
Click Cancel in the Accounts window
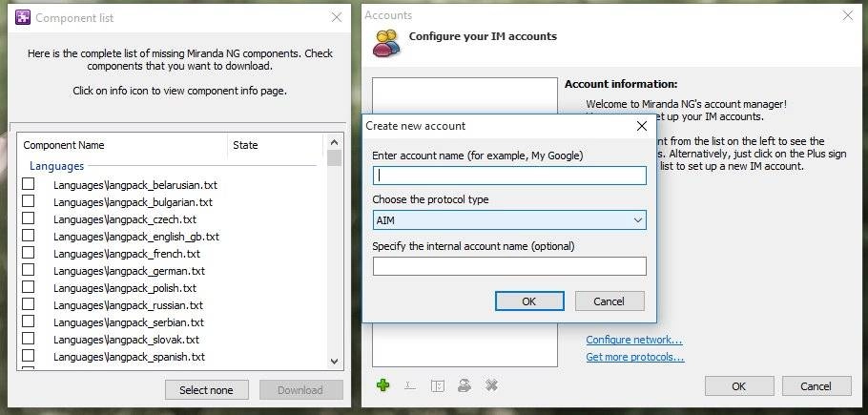click(816, 386)
